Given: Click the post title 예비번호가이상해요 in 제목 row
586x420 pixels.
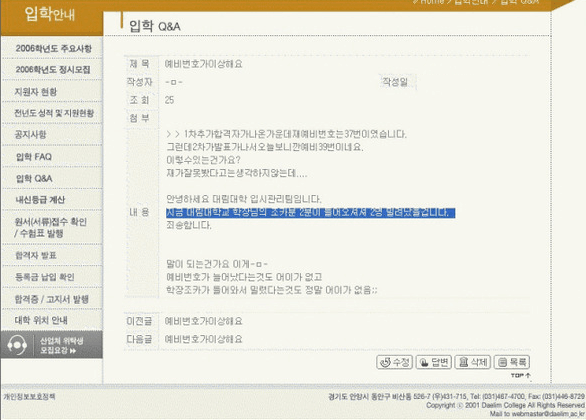Looking at the screenshot, I should point(204,64).
